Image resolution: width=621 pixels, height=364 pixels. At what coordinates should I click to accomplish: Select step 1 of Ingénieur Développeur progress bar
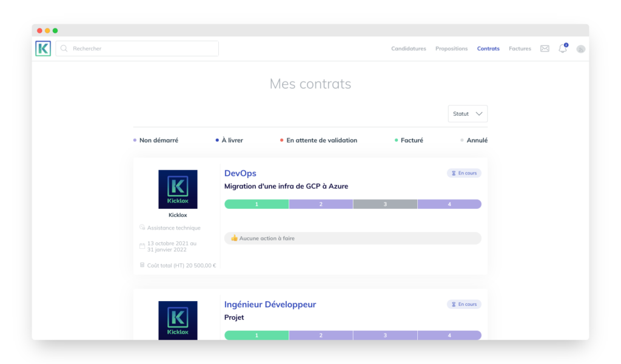[257, 335]
